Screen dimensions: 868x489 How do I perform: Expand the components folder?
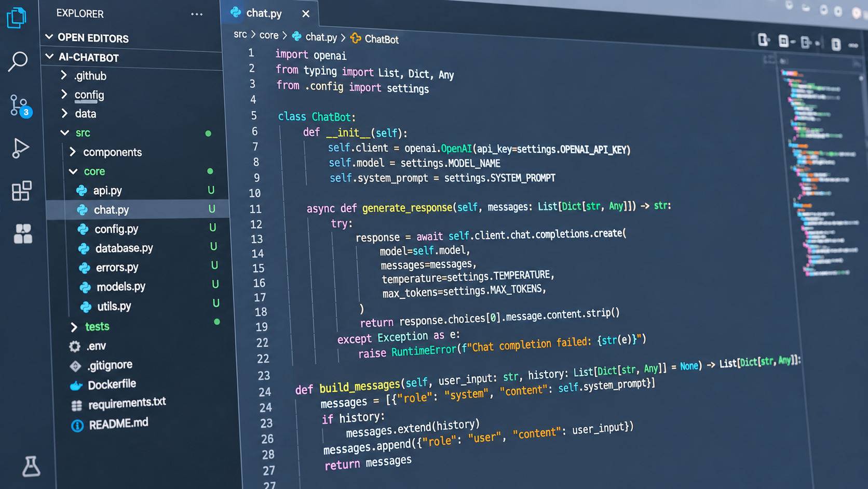[x=73, y=152]
